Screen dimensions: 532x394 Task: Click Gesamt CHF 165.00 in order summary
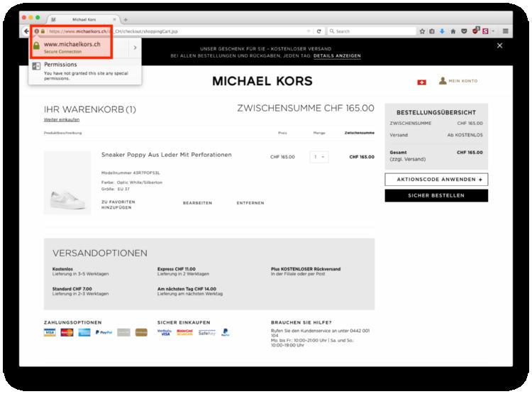click(x=436, y=153)
